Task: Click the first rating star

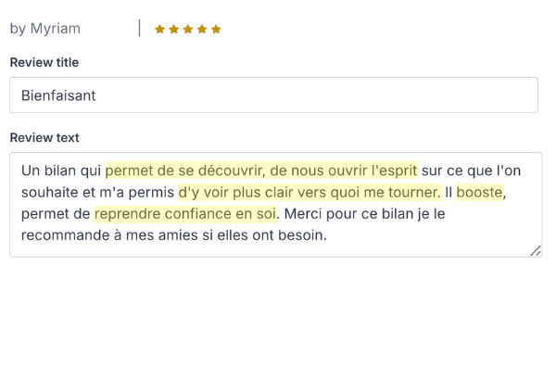Action: point(159,29)
